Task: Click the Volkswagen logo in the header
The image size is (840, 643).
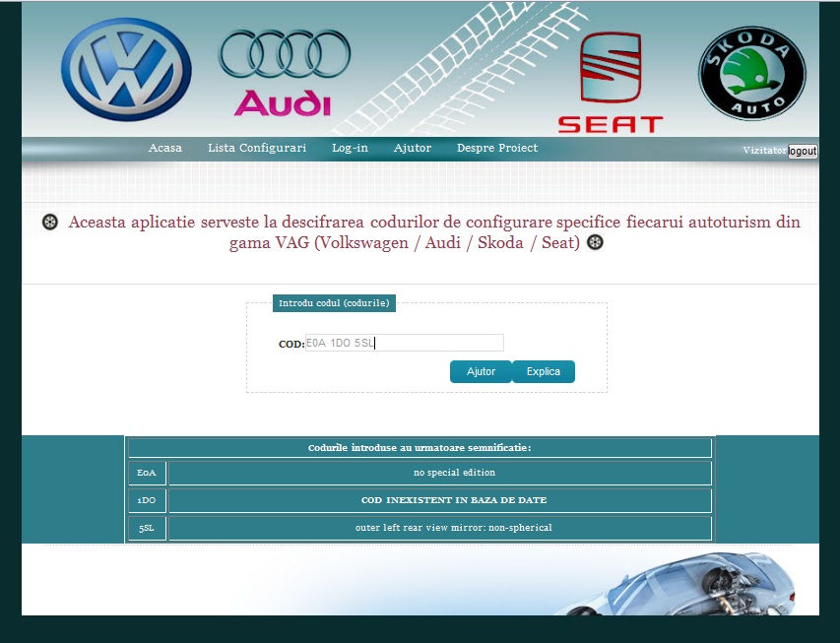Action: (x=126, y=69)
